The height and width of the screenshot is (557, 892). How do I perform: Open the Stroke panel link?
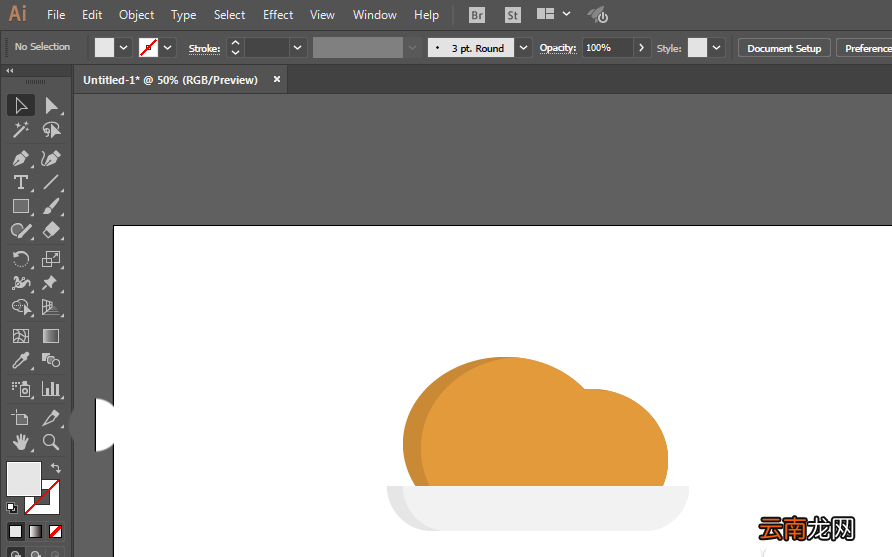(x=204, y=49)
